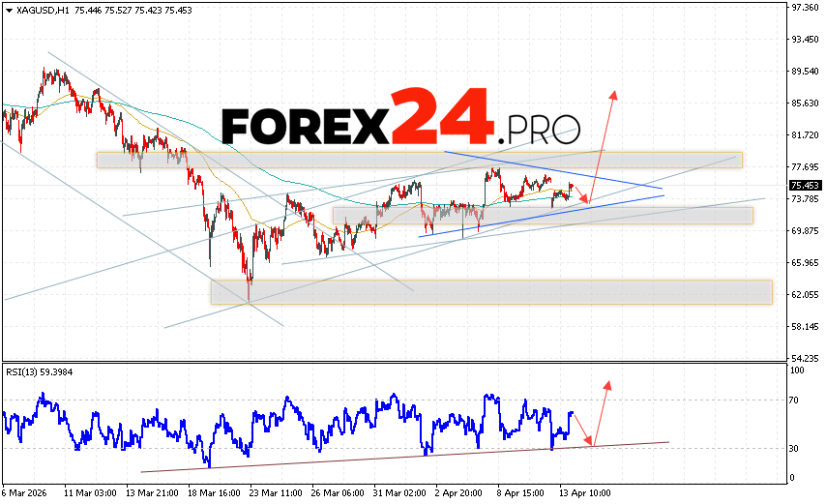The height and width of the screenshot is (504, 826).
Task: Click the upward red arrowhead on price chart
Action: (x=613, y=94)
